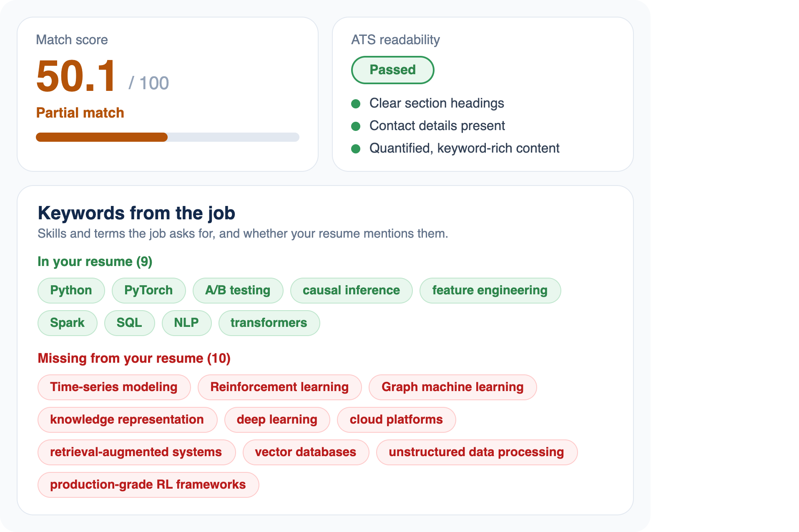Click the knowledge representation tag

coord(127,419)
